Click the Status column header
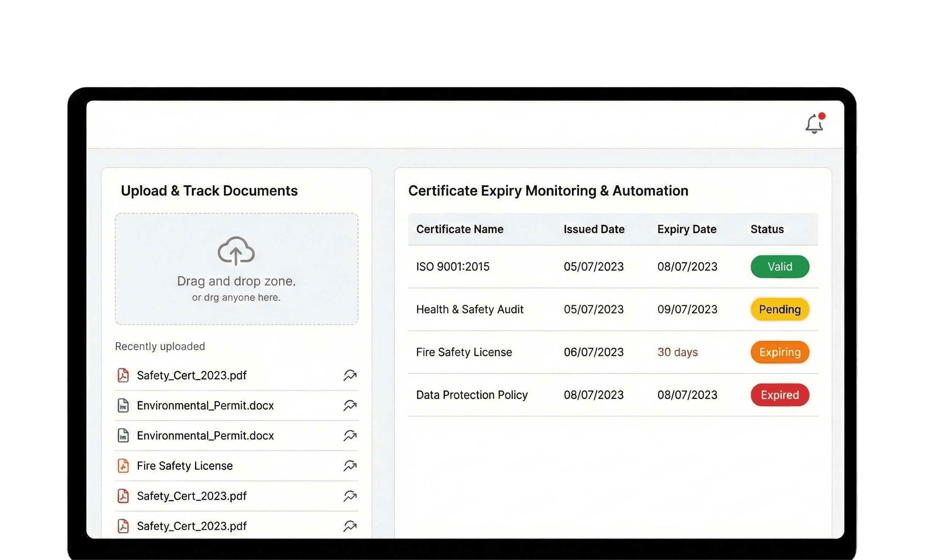937x560 pixels. (767, 229)
